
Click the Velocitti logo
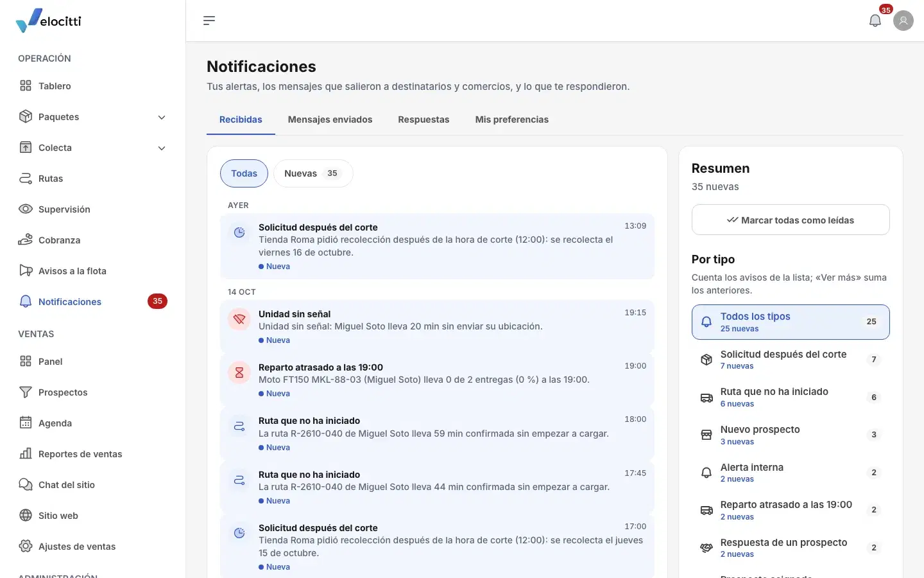(x=49, y=21)
